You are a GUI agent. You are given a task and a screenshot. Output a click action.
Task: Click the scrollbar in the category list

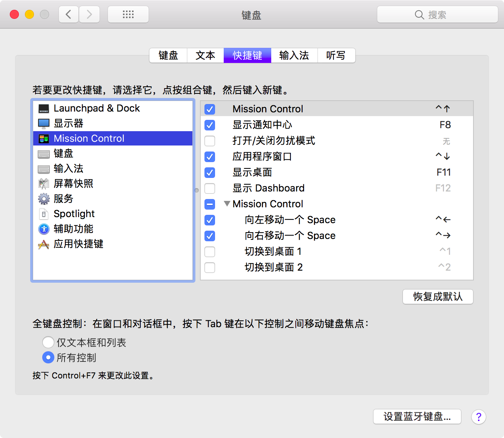(197, 190)
